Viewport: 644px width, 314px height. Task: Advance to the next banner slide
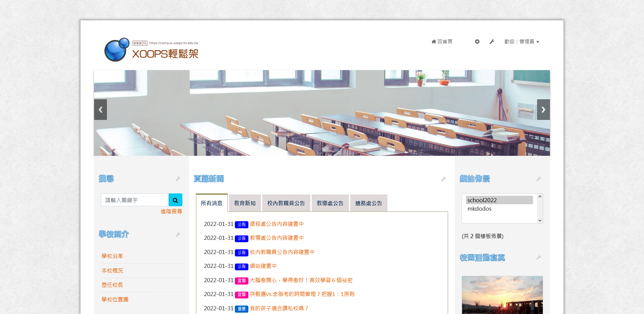pos(543,110)
